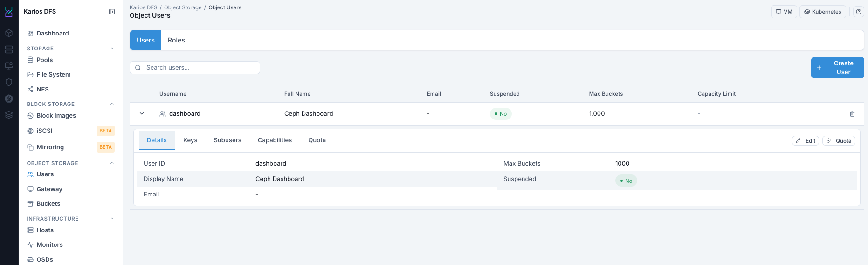Open the monitor icon in left rail
Screen dimensions: 868x265
coord(9,66)
